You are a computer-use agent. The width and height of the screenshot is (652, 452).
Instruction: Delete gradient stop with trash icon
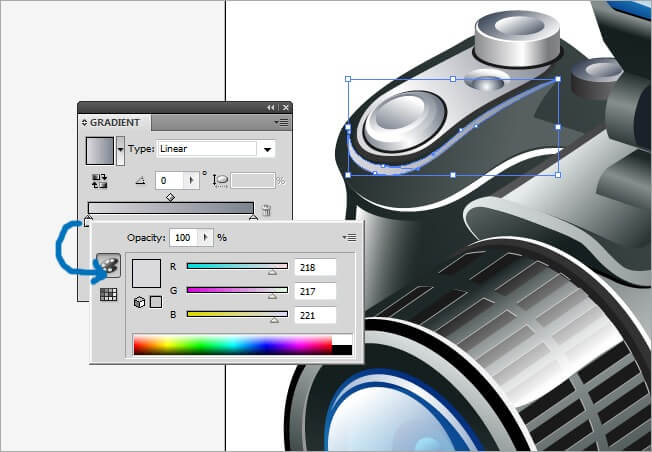point(266,211)
